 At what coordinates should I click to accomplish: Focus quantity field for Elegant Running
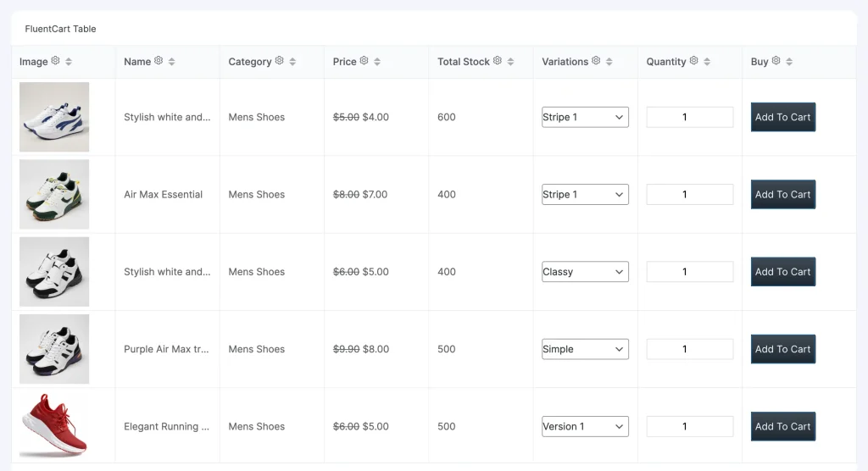pyautogui.click(x=690, y=427)
